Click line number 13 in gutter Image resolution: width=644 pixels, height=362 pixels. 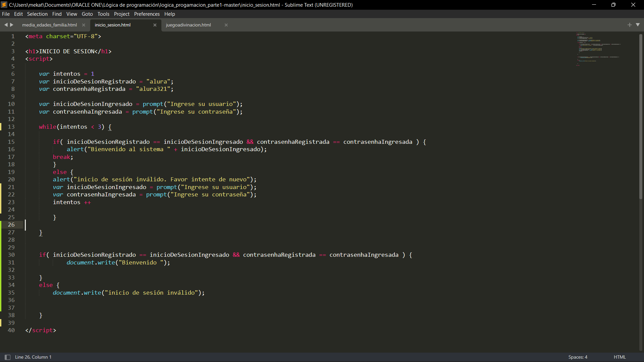(x=11, y=127)
